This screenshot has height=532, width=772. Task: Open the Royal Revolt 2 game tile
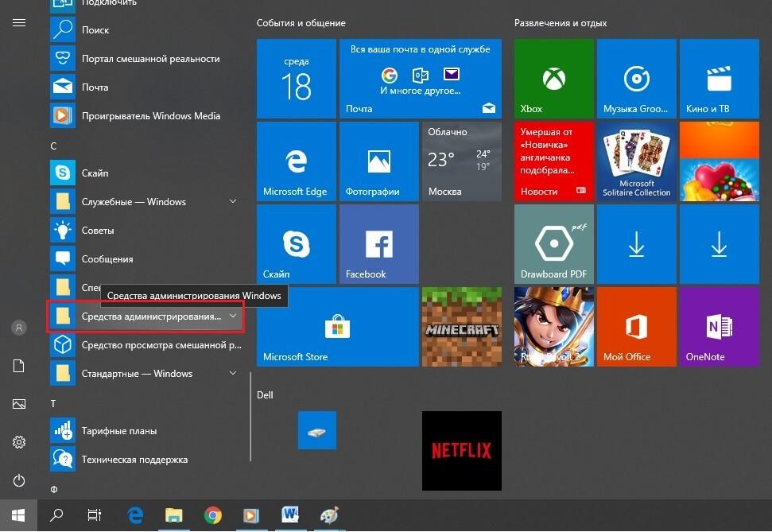(x=554, y=327)
